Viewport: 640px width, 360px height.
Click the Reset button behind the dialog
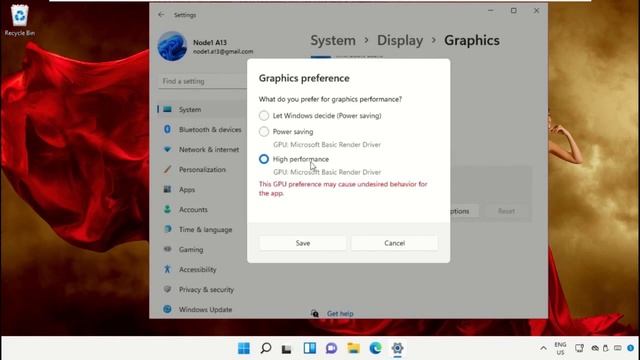point(506,211)
